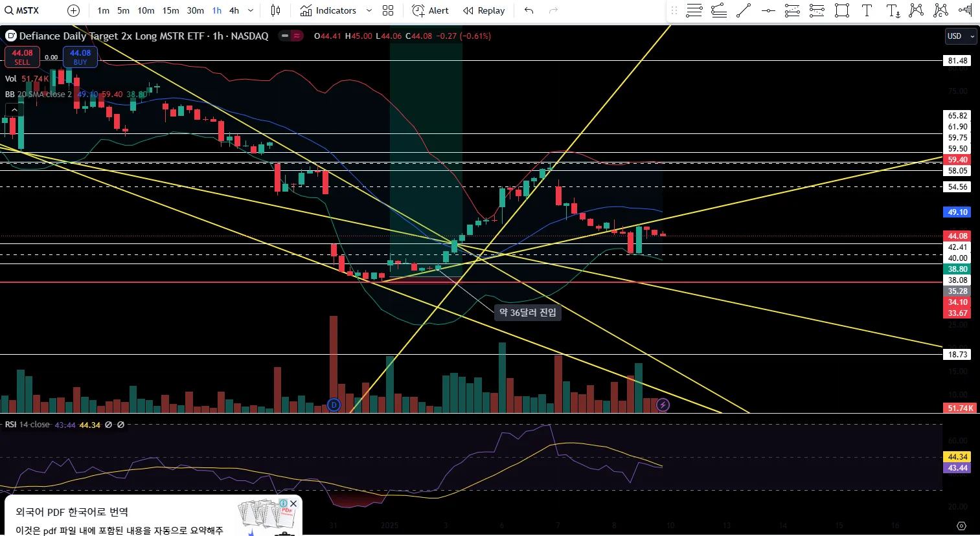Open the dividend D marker on timeline
Image resolution: width=980 pixels, height=536 pixels.
click(334, 405)
